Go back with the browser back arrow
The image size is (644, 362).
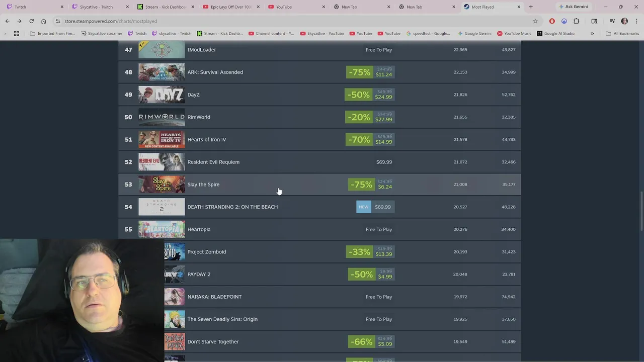tap(7, 21)
